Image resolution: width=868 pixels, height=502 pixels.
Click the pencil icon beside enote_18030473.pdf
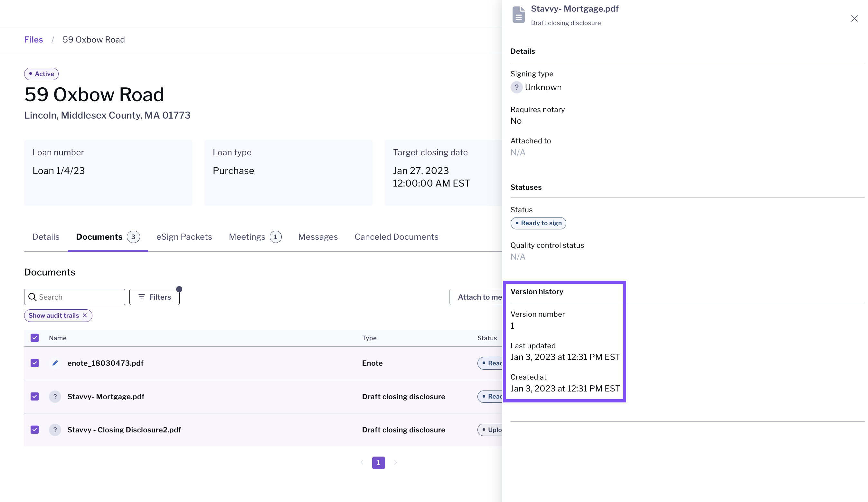[55, 363]
